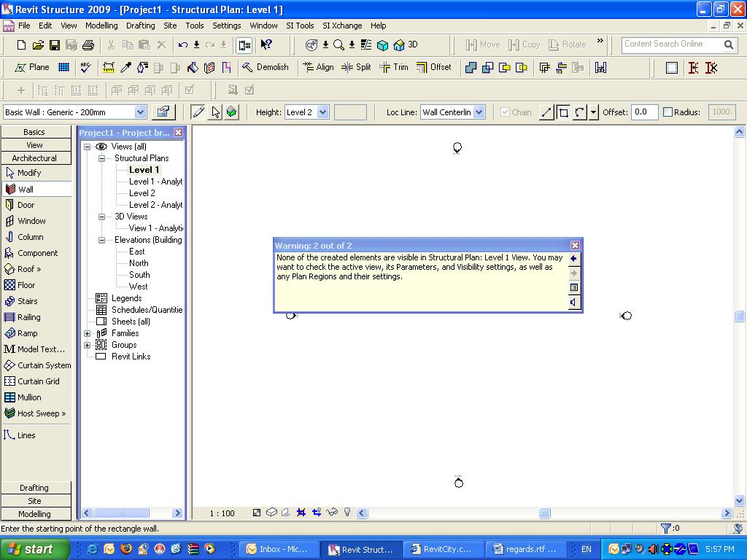The width and height of the screenshot is (747, 560).
Task: Open the Loc Line dropdown
Action: 479,112
